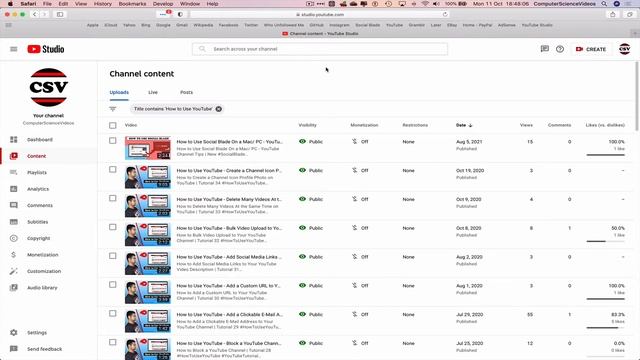
Task: Click Safari's back navigation arrow
Action: [x=35, y=14]
